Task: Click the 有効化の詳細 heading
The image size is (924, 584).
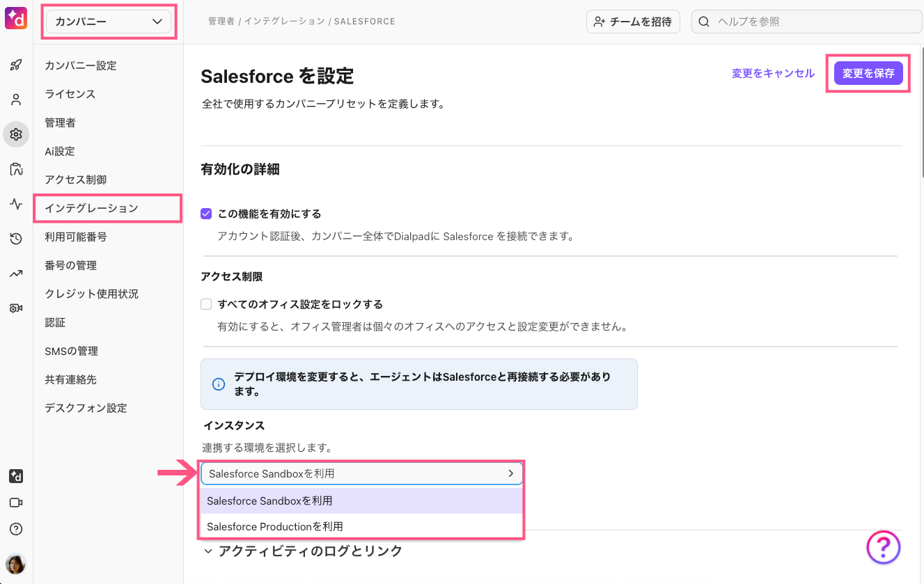Action: (240, 169)
